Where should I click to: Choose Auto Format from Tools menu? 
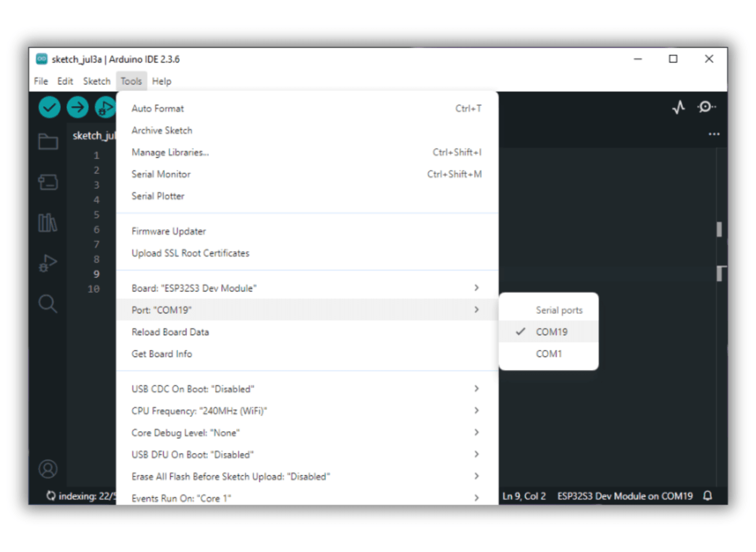click(x=157, y=109)
